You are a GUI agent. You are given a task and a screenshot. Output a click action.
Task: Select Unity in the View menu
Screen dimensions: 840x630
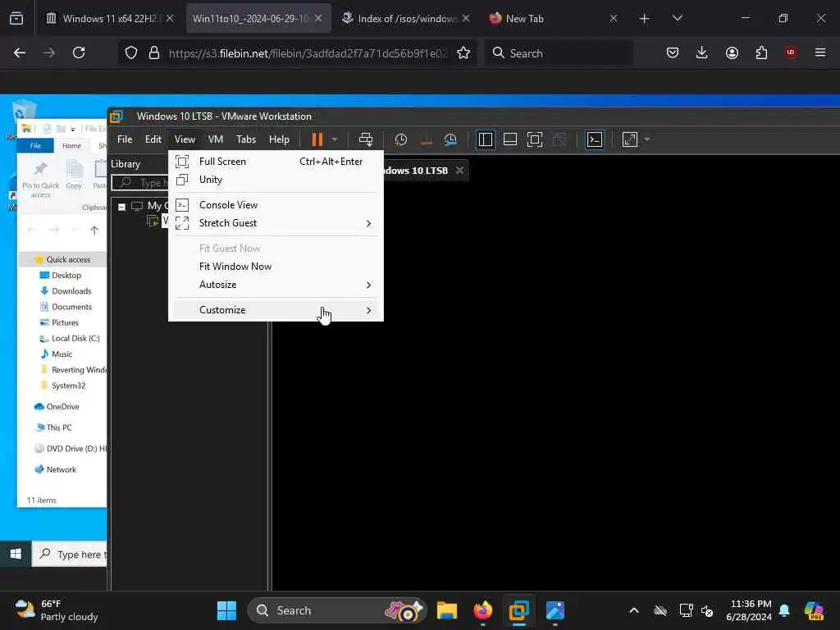coord(276,180)
